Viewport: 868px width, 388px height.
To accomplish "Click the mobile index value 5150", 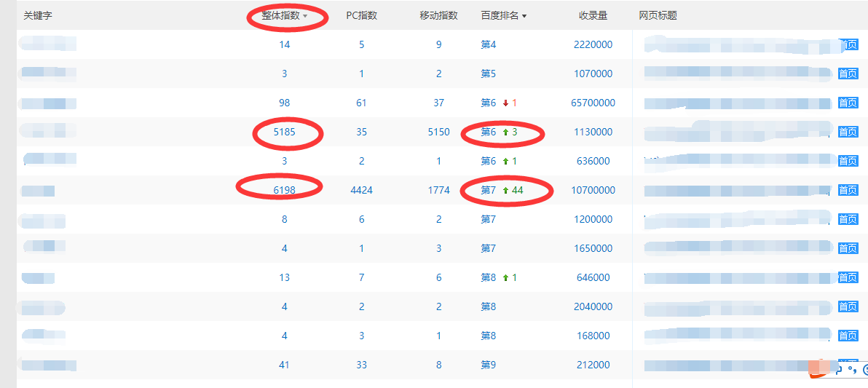I will (438, 132).
